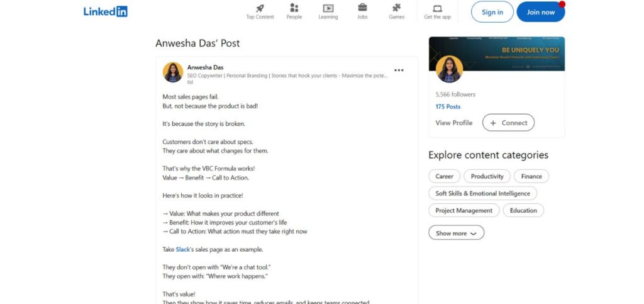Click the Sign in button
644x304 pixels.
click(x=492, y=12)
